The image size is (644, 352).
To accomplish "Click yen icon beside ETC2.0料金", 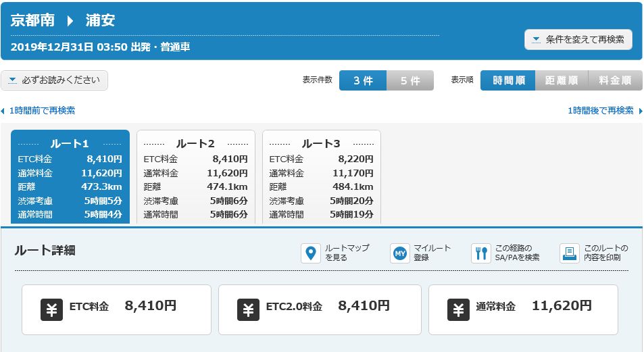I will [248, 309].
